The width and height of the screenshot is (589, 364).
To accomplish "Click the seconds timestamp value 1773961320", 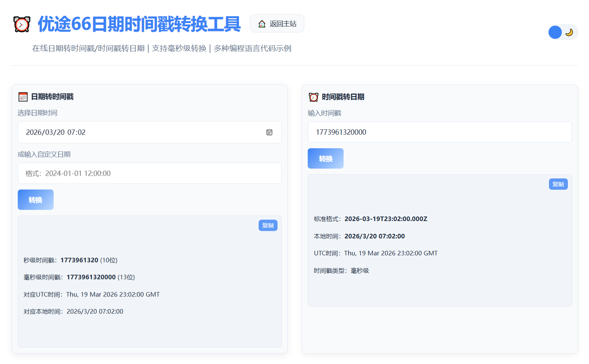I will [79, 260].
